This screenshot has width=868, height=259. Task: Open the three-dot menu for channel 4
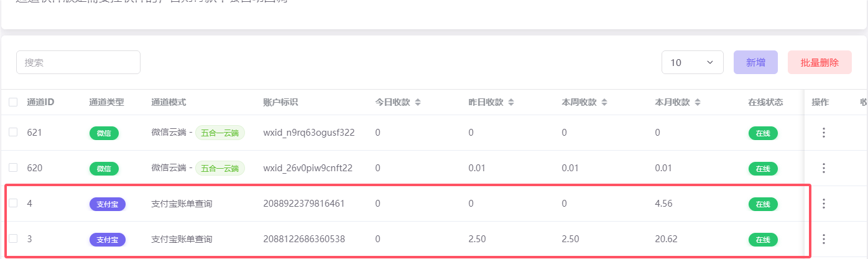click(x=824, y=204)
